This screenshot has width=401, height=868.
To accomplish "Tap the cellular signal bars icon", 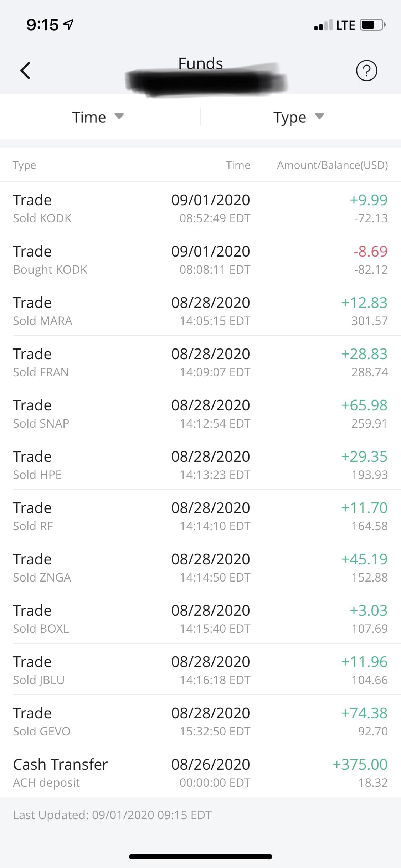I will 323,25.
